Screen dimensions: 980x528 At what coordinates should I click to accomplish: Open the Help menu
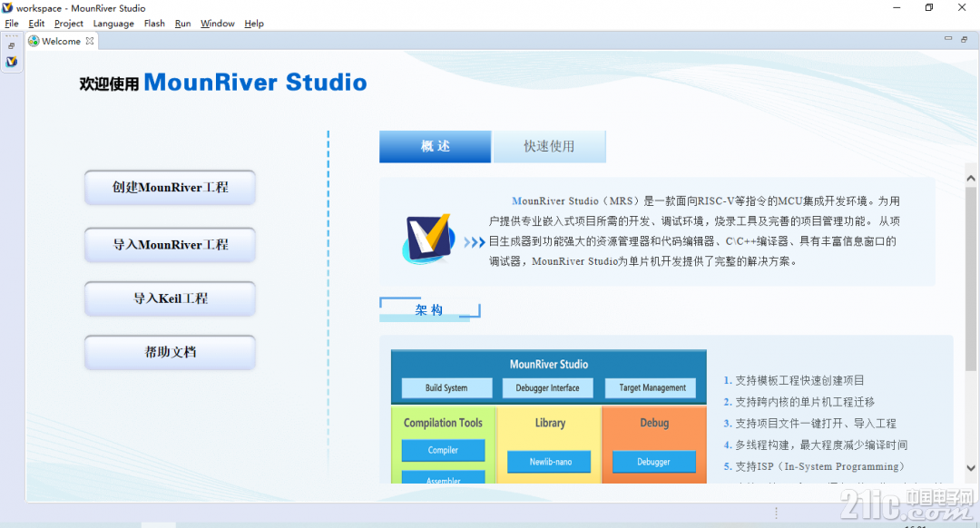click(254, 23)
